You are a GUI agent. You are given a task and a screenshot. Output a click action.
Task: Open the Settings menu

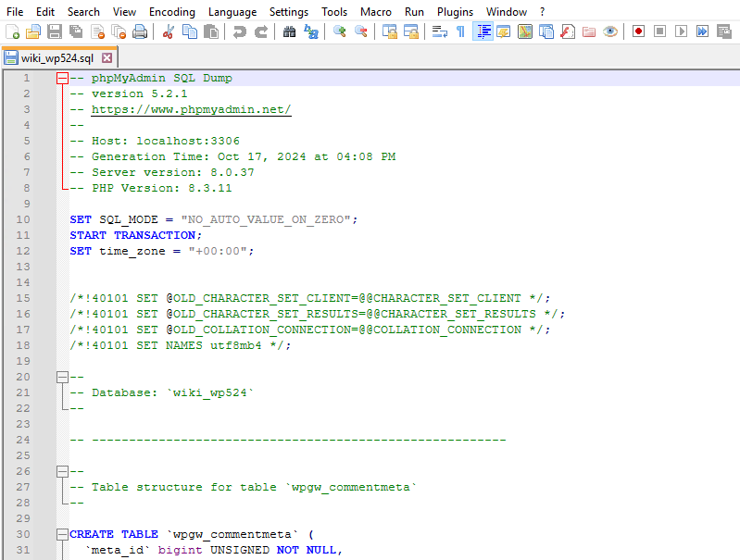(x=289, y=12)
